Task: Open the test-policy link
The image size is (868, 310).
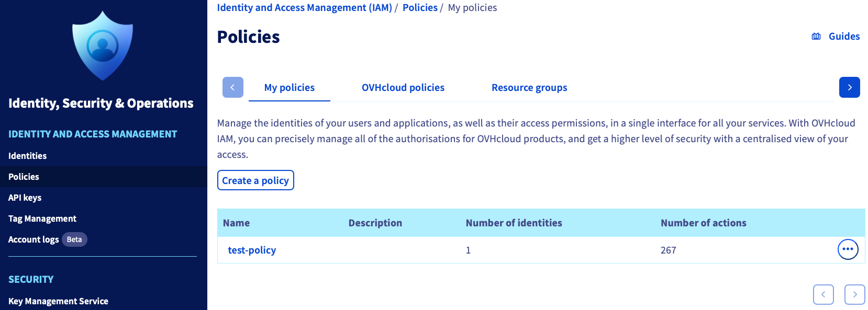Action: pyautogui.click(x=252, y=250)
